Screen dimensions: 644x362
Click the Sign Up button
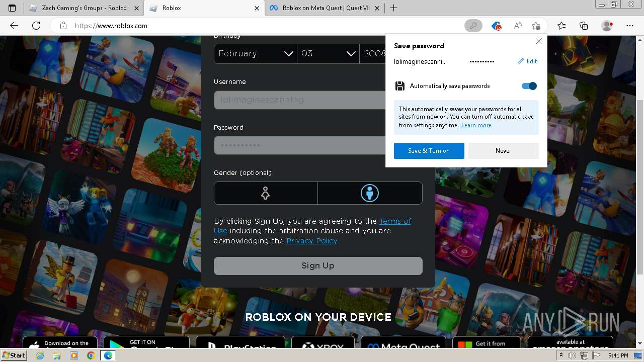[318, 266]
